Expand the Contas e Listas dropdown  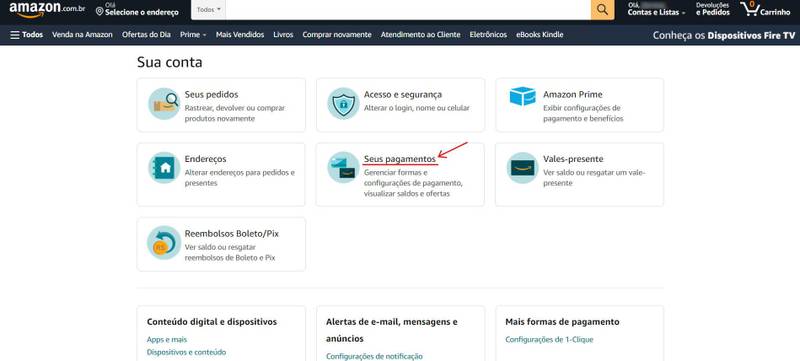[656, 9]
